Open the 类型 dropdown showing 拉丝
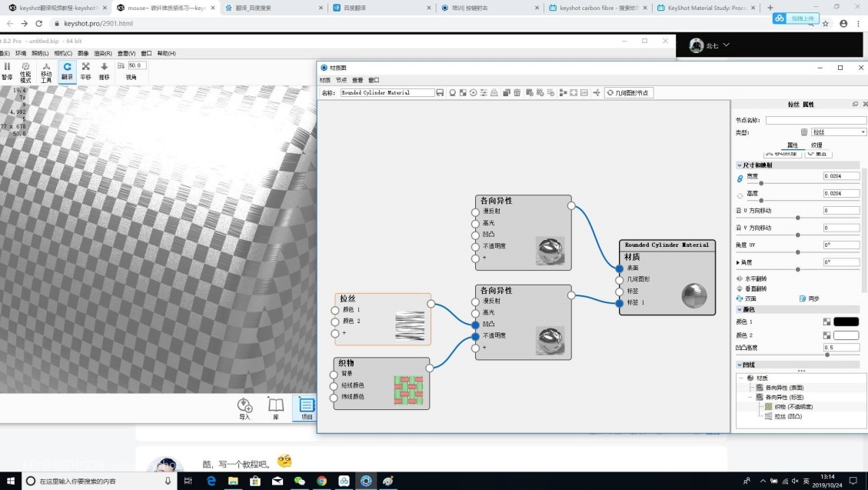 click(x=838, y=132)
